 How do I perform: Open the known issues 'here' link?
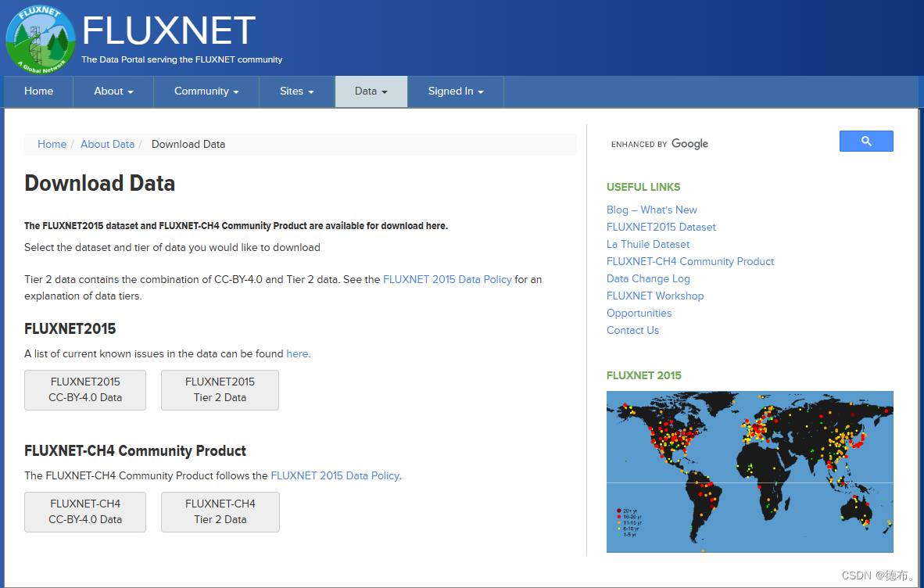pos(297,354)
